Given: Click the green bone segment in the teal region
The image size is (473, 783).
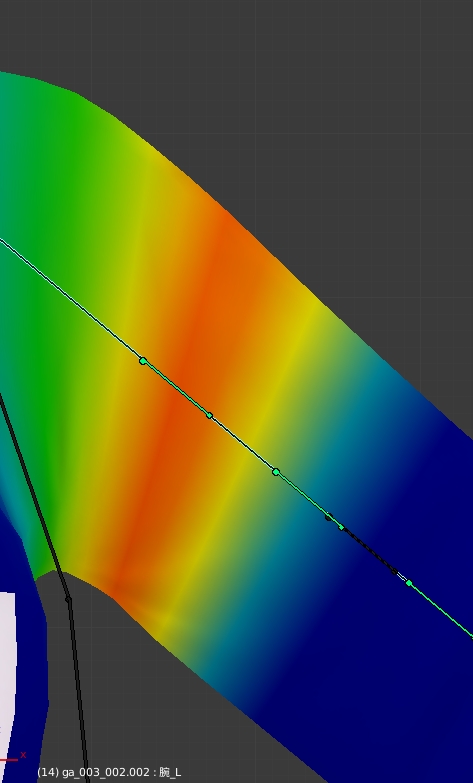Looking at the screenshot, I should pos(307,498).
